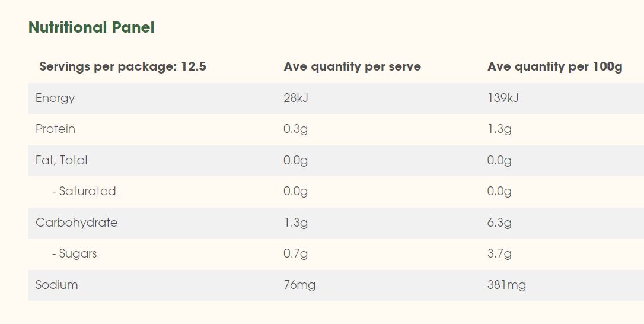
Task: Click the 6.3g carbohydrate value
Action: pyautogui.click(x=499, y=223)
